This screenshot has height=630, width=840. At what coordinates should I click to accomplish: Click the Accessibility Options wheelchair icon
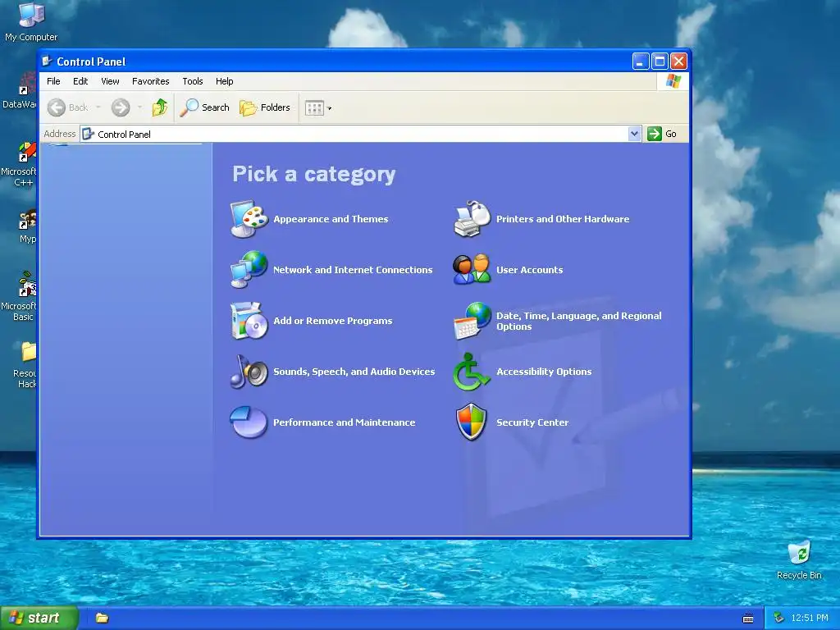(x=472, y=372)
